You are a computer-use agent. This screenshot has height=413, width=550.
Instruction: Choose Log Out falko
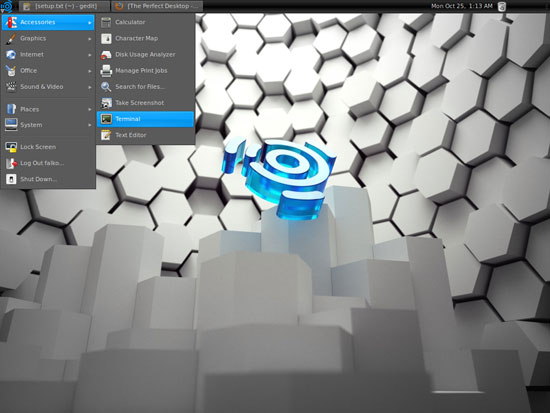[48, 163]
